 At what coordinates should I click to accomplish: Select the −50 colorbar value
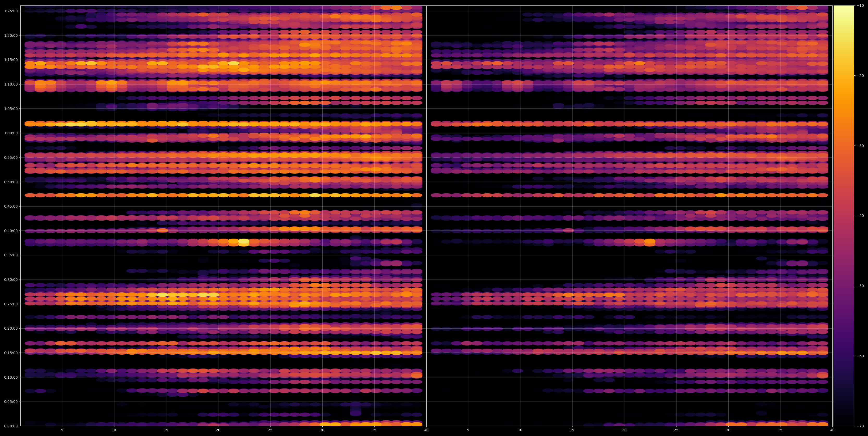(860, 286)
